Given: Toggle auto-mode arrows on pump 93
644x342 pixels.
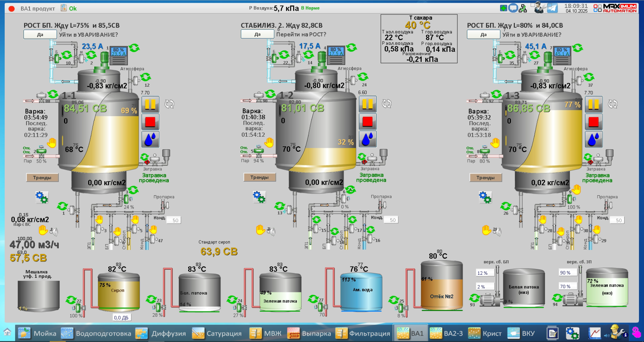Looking at the screenshot, I should click(474, 298).
